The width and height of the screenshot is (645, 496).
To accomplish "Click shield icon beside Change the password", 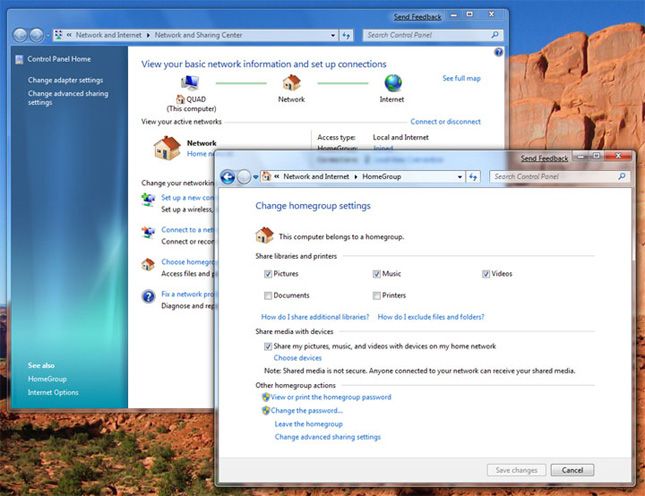I will 266,410.
